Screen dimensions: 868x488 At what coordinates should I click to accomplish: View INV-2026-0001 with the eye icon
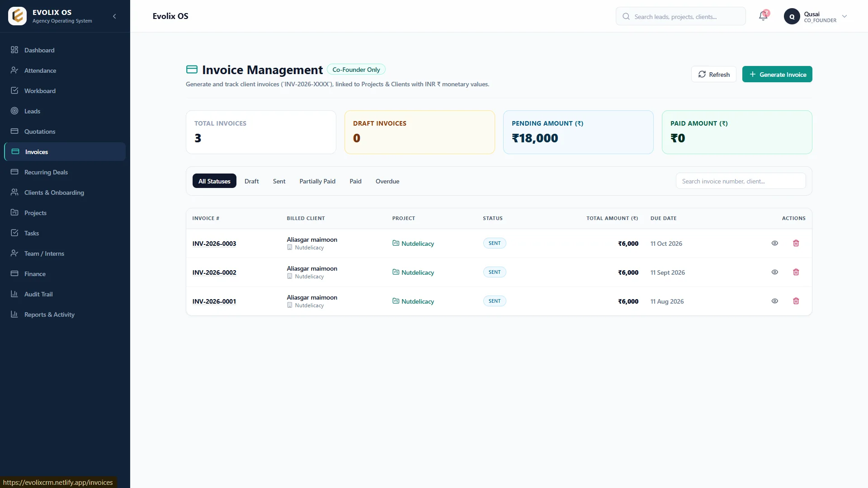(x=774, y=301)
